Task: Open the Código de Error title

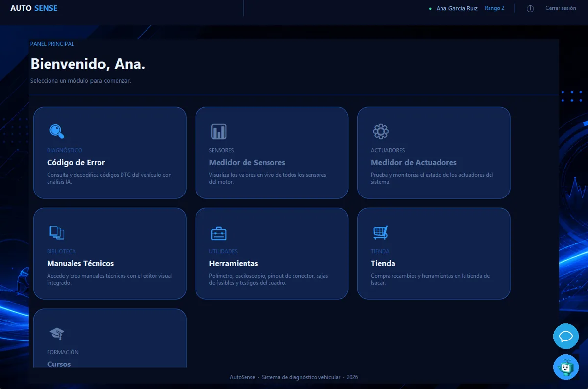Action: pos(76,163)
